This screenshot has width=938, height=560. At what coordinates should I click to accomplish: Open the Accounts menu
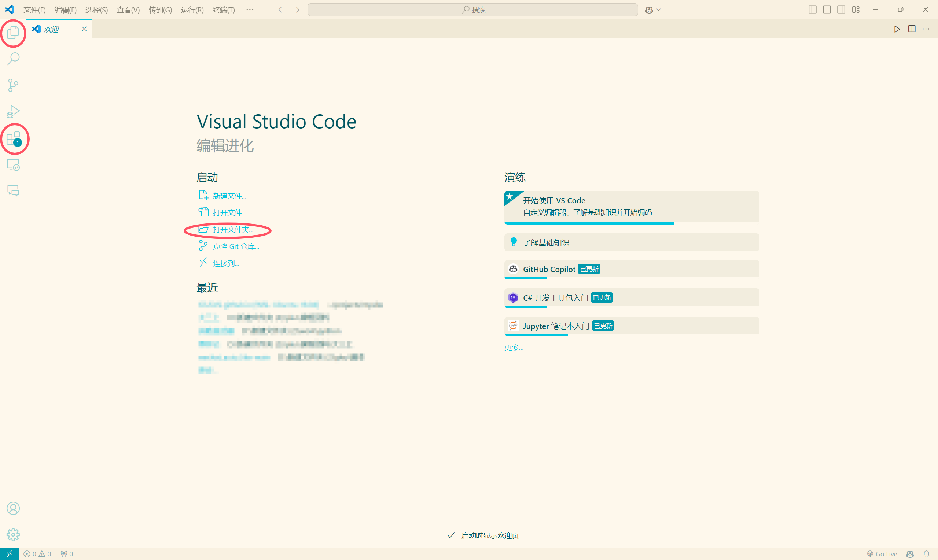[x=13, y=508]
